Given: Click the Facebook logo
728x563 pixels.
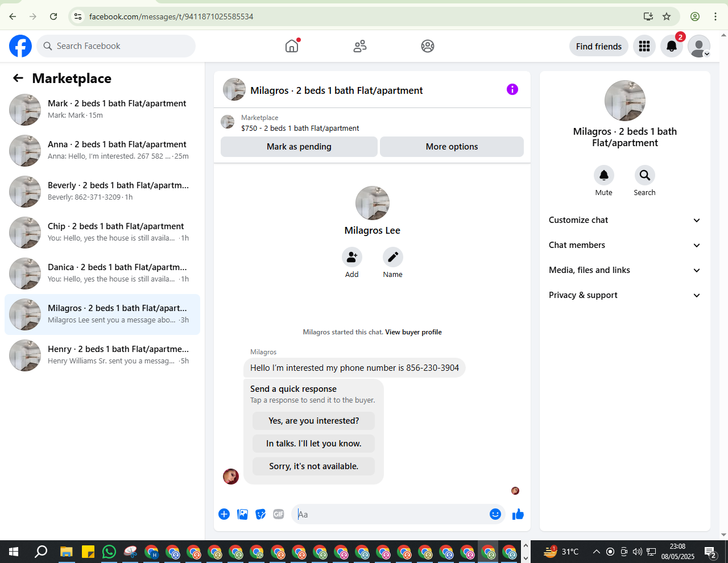Looking at the screenshot, I should pyautogui.click(x=20, y=46).
